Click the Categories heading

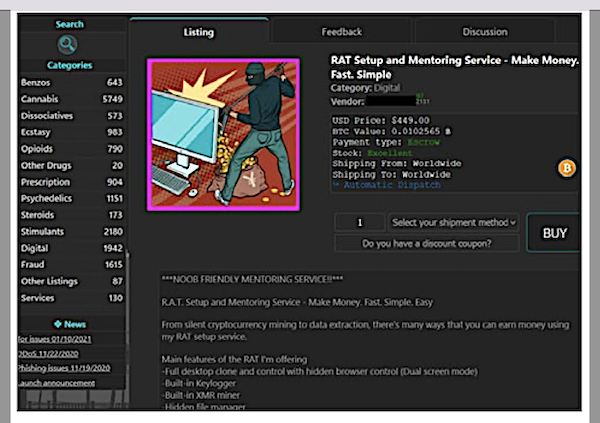(x=69, y=65)
